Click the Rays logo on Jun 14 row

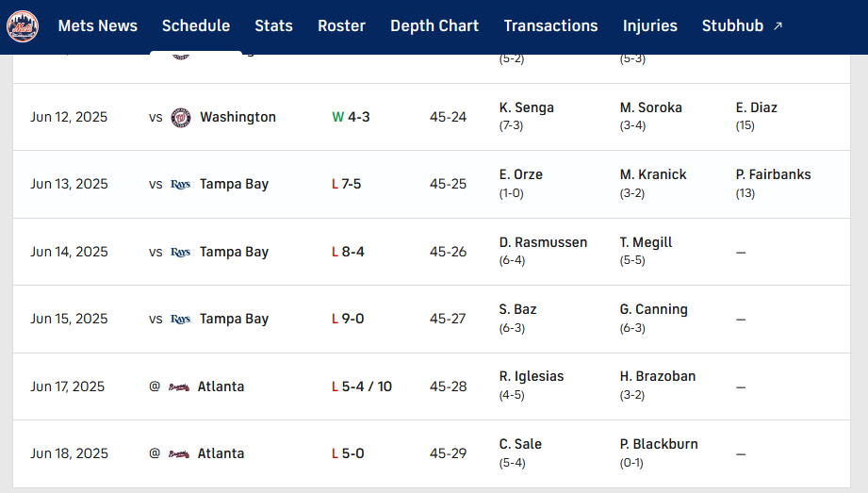[x=181, y=253]
